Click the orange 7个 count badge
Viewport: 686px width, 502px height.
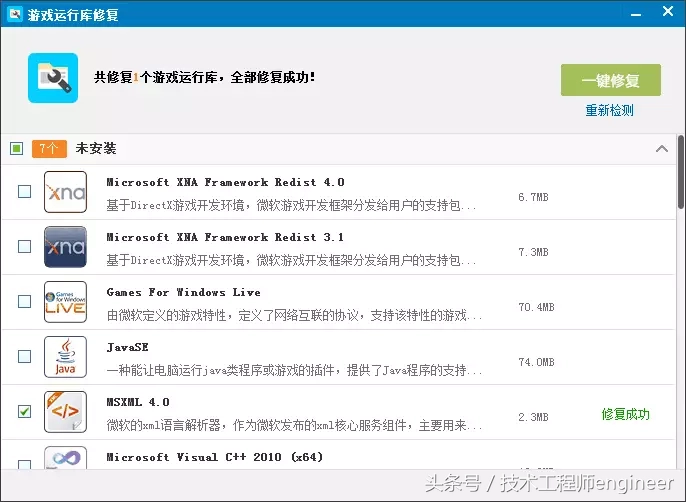click(49, 149)
